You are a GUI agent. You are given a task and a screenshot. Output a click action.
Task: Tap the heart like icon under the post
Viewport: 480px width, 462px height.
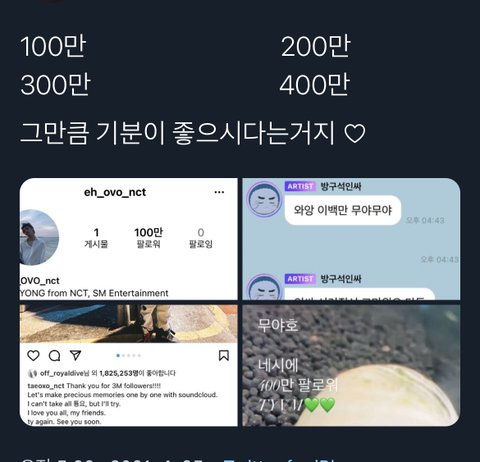(x=33, y=356)
